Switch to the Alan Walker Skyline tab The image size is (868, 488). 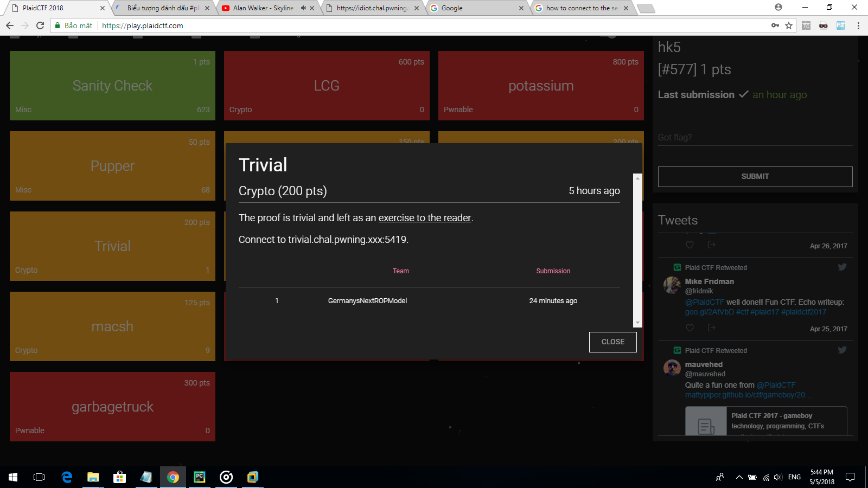(263, 8)
